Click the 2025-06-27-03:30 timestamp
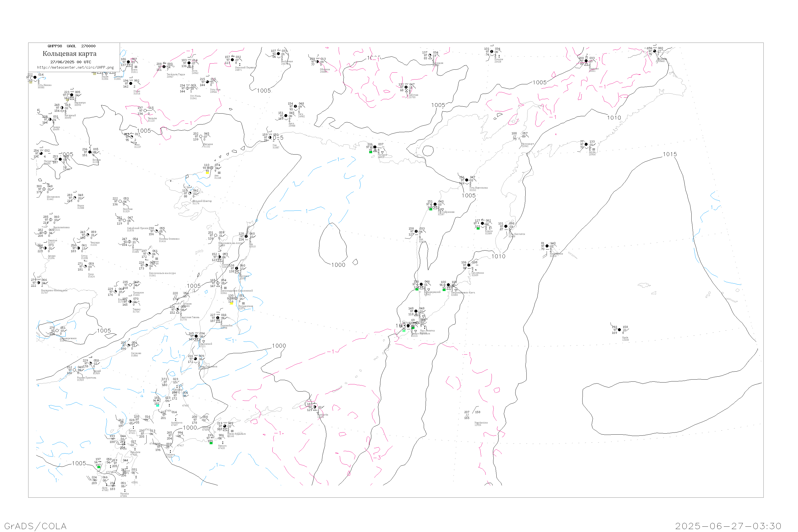 tap(728, 526)
